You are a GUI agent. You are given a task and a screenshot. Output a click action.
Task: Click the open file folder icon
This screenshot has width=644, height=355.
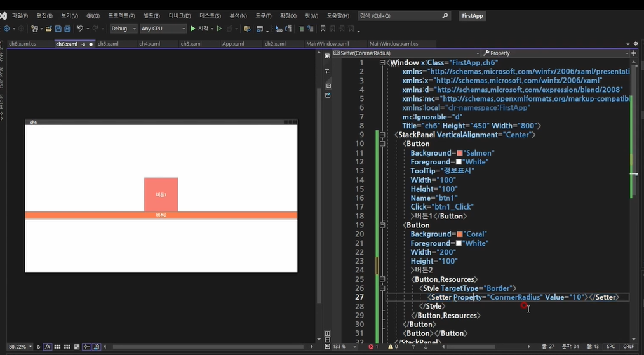click(48, 29)
